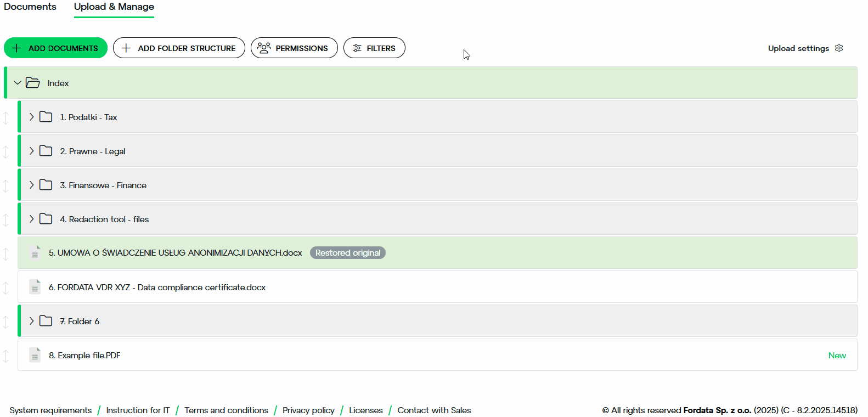Open the Contact with Sales link
This screenshot has height=417, width=868.
(x=434, y=410)
